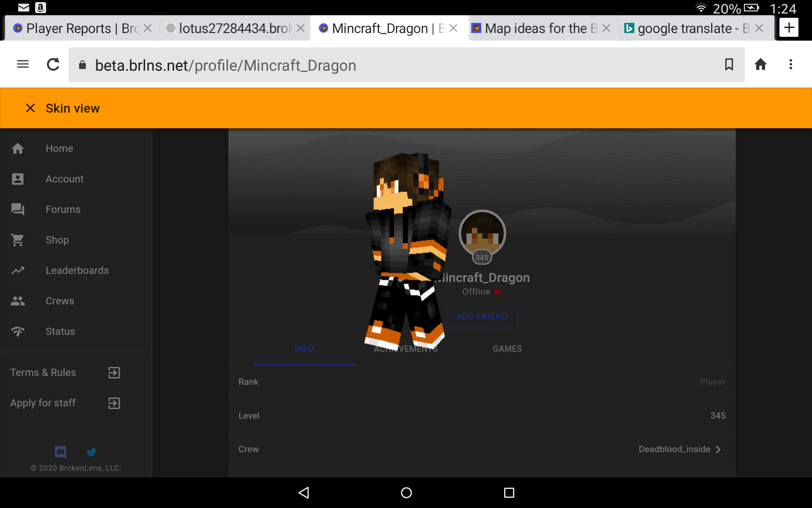Screen dimensions: 812x508
Task: Open the Apply for staff link
Action: 43,403
